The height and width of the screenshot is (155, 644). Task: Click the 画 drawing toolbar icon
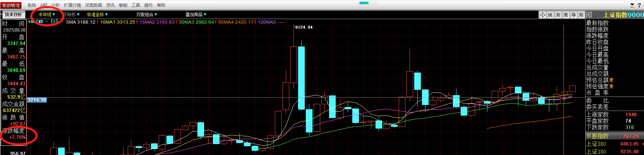coord(566,15)
